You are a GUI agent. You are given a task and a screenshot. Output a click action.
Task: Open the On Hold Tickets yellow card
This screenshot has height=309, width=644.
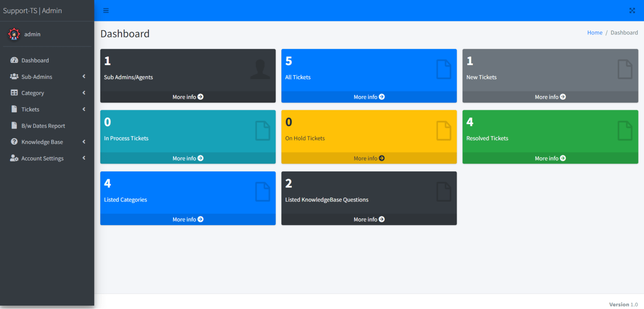369,137
